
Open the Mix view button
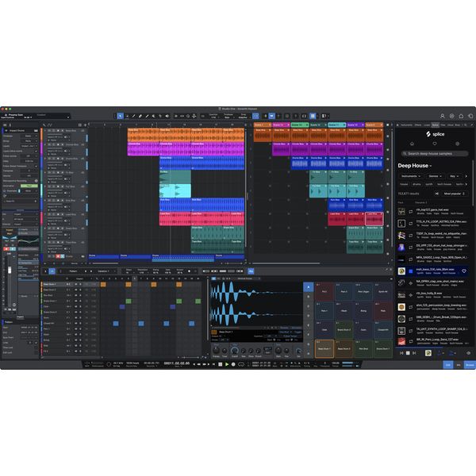click(x=458, y=364)
